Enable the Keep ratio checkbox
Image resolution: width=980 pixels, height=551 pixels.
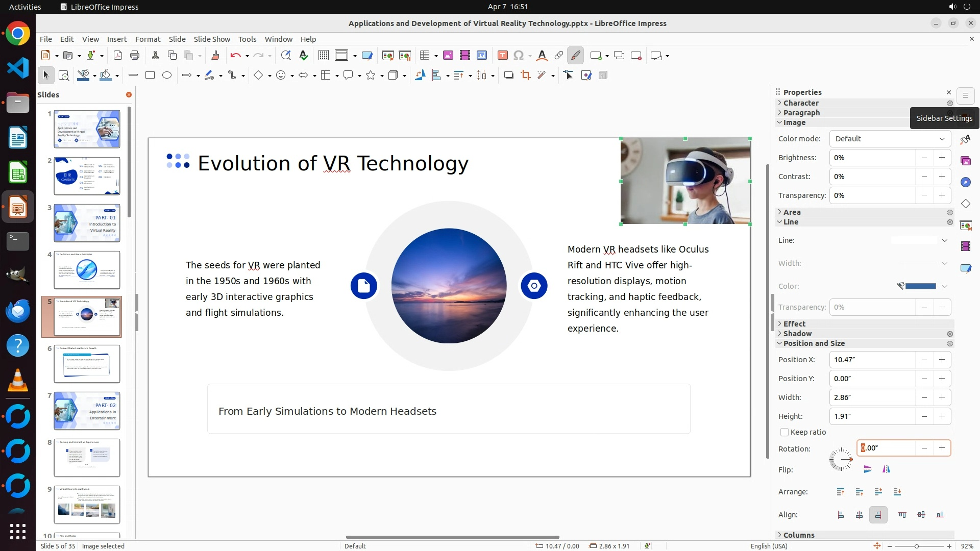coord(785,433)
